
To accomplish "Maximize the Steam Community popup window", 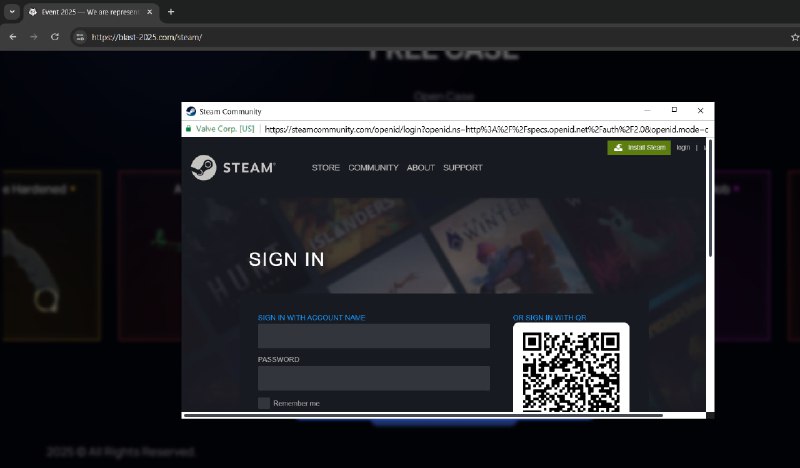I will tap(674, 110).
